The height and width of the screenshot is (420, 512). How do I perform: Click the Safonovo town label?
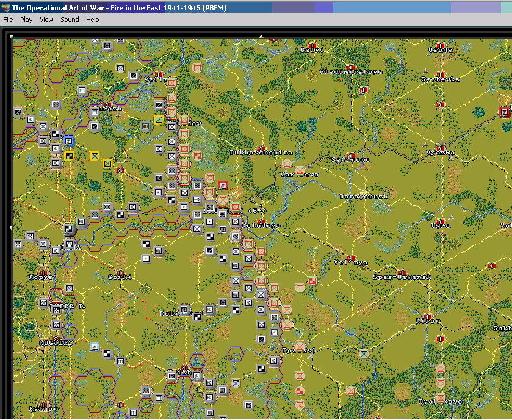tap(351, 160)
